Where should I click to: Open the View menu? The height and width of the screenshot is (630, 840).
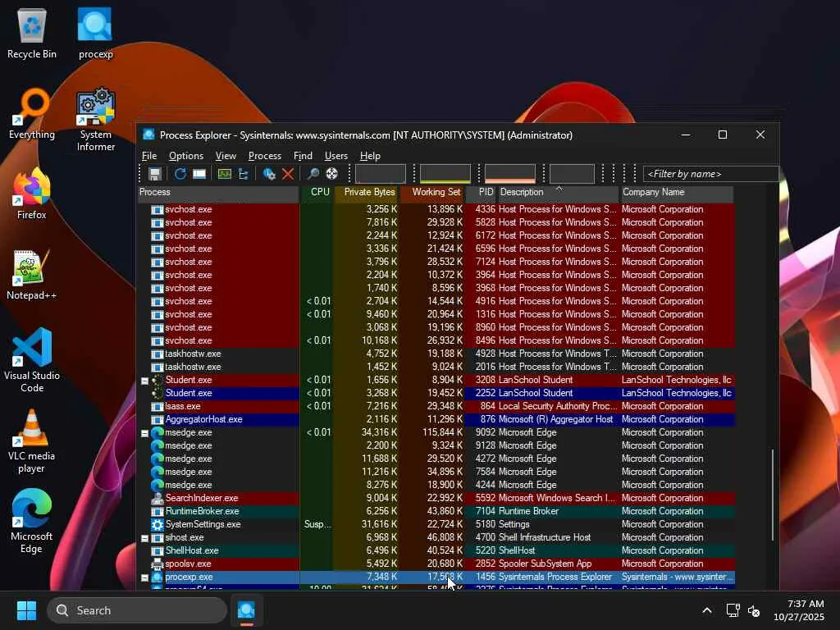pyautogui.click(x=226, y=156)
